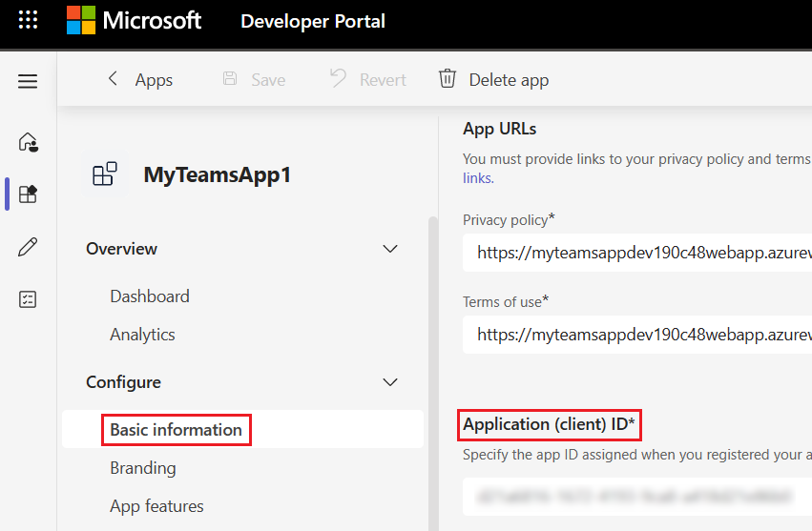Go back to Apps list

(154, 80)
